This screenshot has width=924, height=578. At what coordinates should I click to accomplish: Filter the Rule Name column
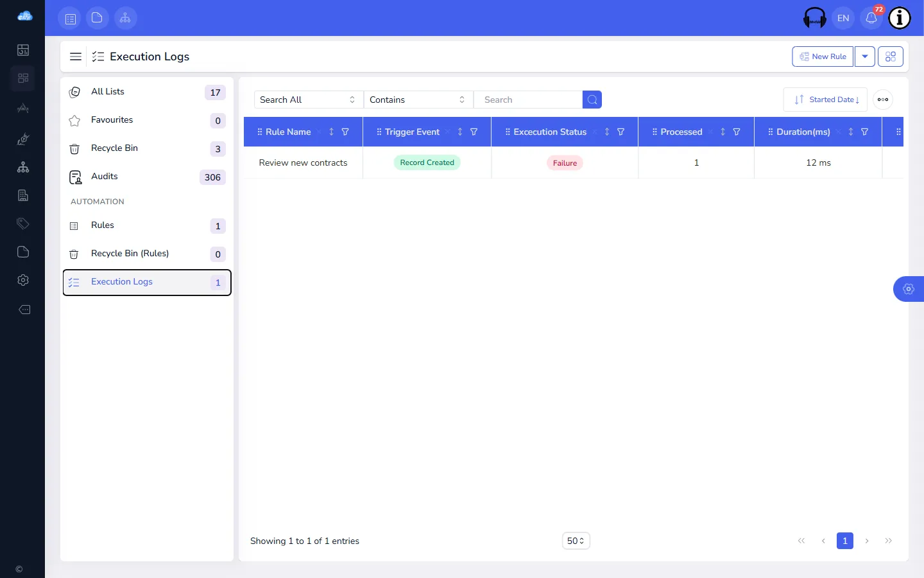[345, 132]
